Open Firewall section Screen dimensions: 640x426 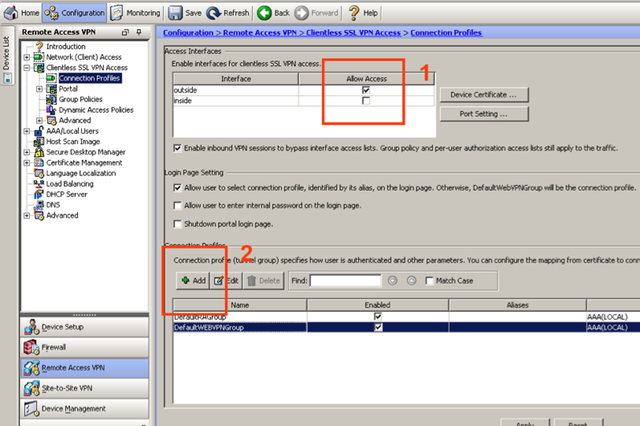point(84,347)
